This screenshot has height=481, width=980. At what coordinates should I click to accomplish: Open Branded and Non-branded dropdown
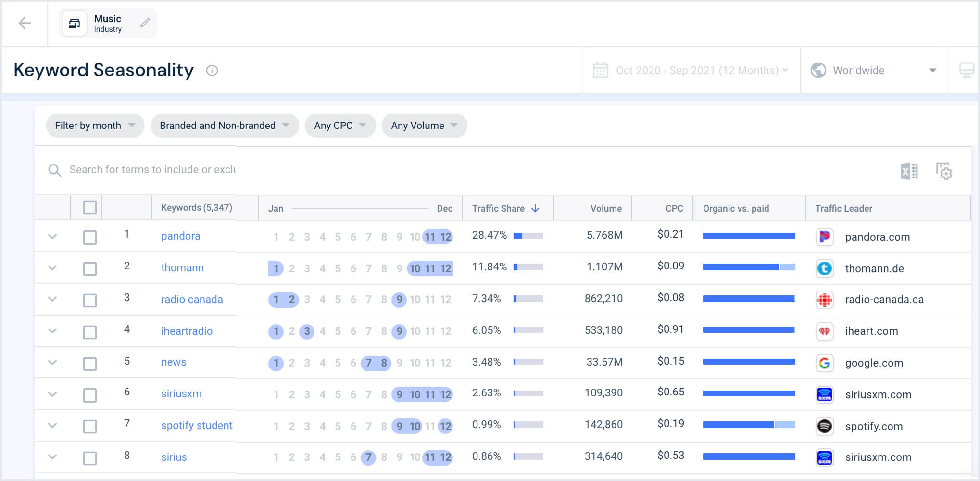[x=225, y=126]
